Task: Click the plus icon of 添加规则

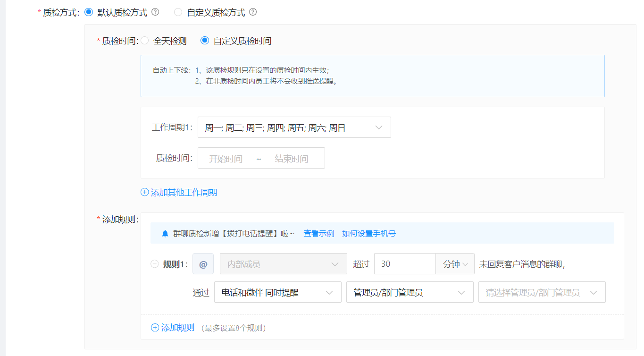Action: (155, 328)
